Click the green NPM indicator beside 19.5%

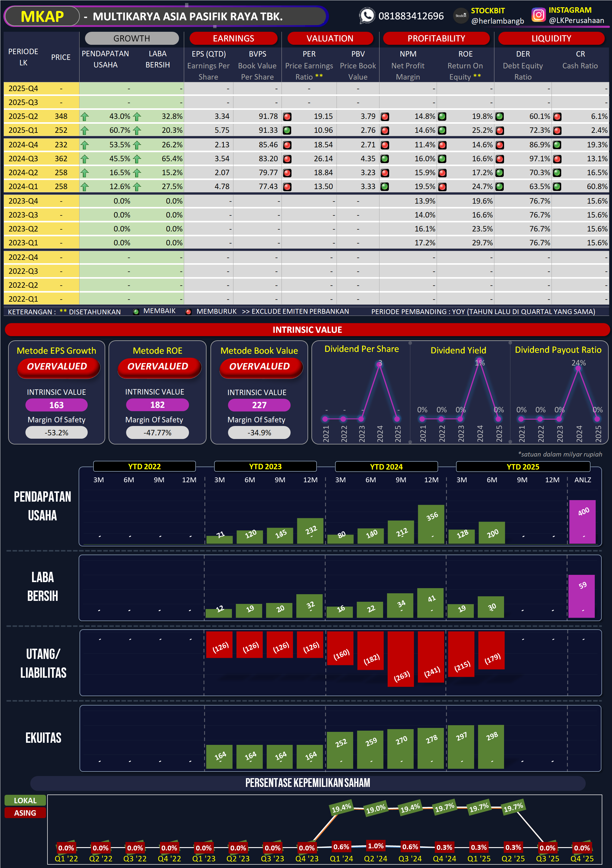[385, 186]
